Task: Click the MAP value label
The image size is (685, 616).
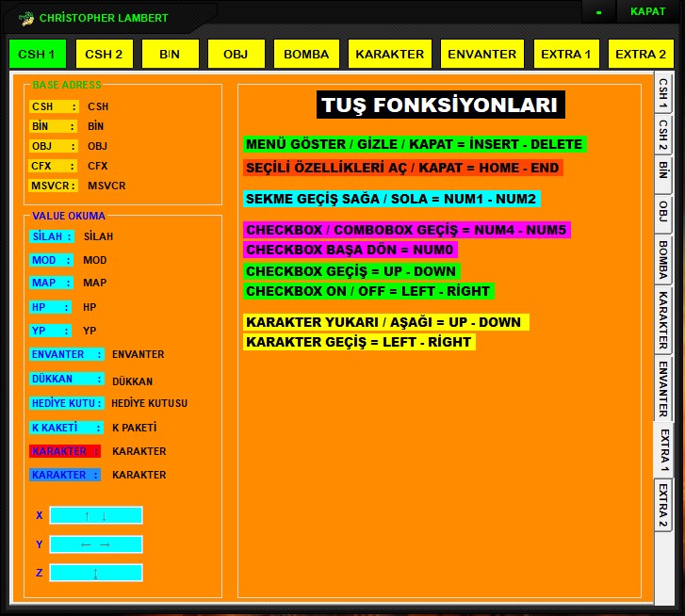Action: (x=51, y=283)
